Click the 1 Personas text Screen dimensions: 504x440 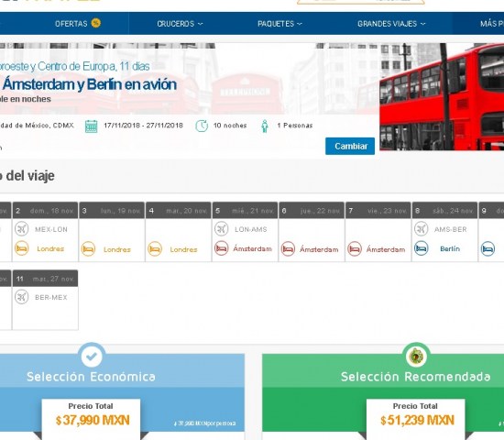[x=295, y=126]
